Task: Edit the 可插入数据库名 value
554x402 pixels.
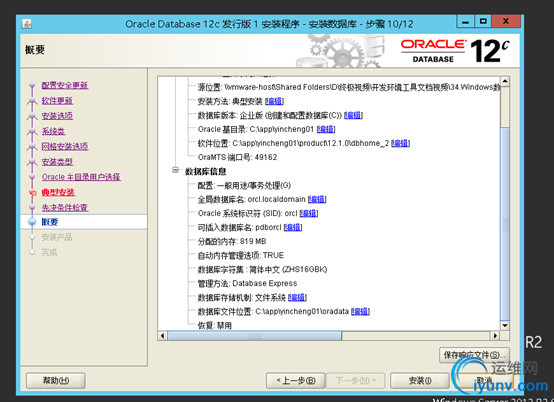Action: (293, 227)
